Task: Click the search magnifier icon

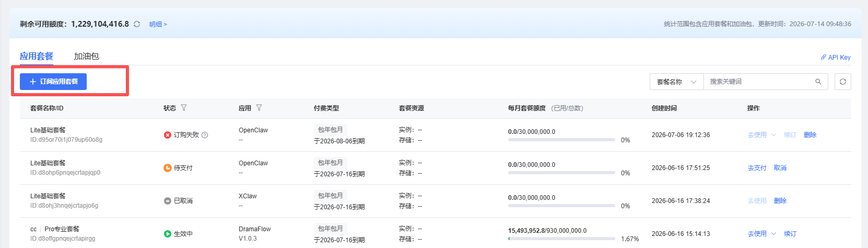Action: click(x=818, y=82)
